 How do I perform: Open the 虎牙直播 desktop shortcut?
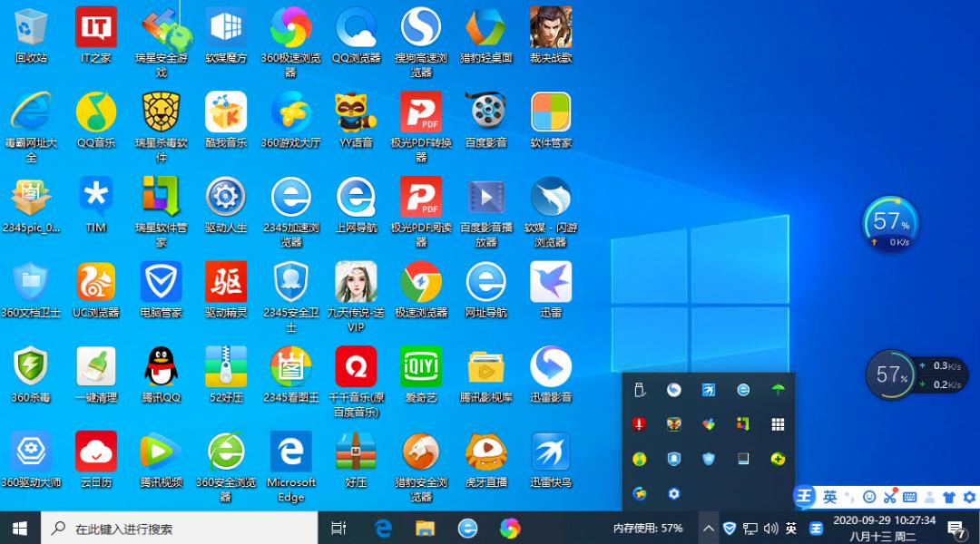tap(485, 452)
